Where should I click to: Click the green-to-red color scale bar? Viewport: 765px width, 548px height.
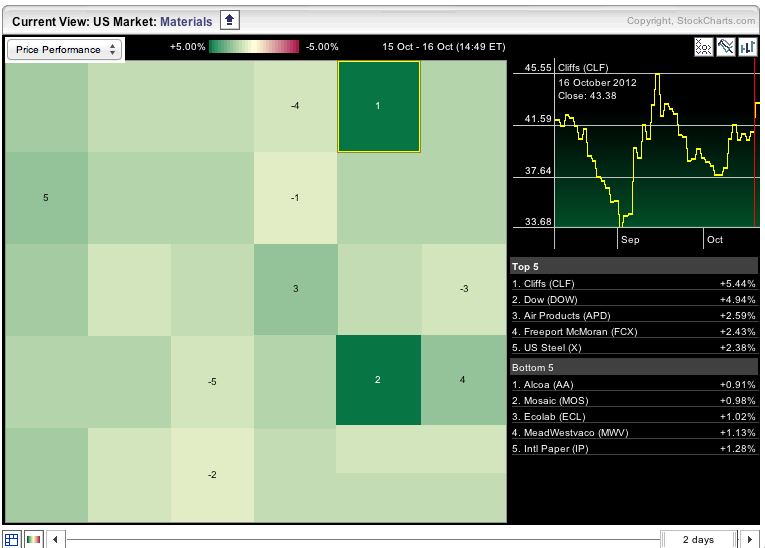click(254, 47)
